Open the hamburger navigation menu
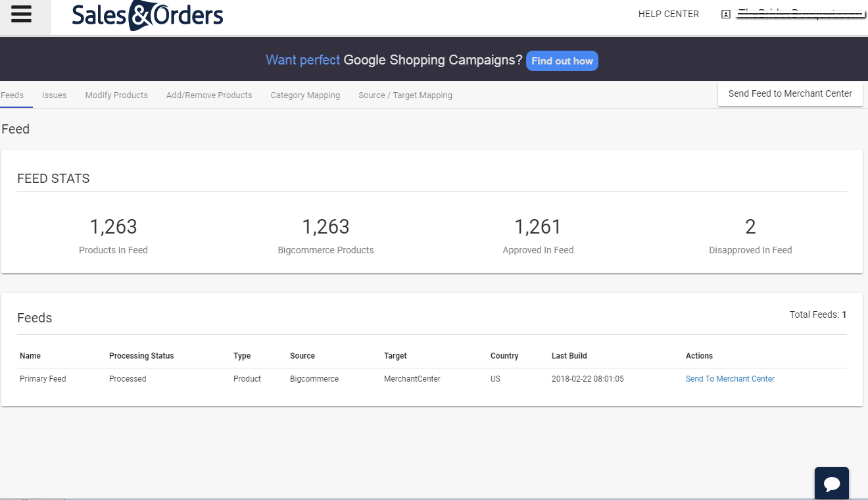868x500 pixels. tap(22, 14)
